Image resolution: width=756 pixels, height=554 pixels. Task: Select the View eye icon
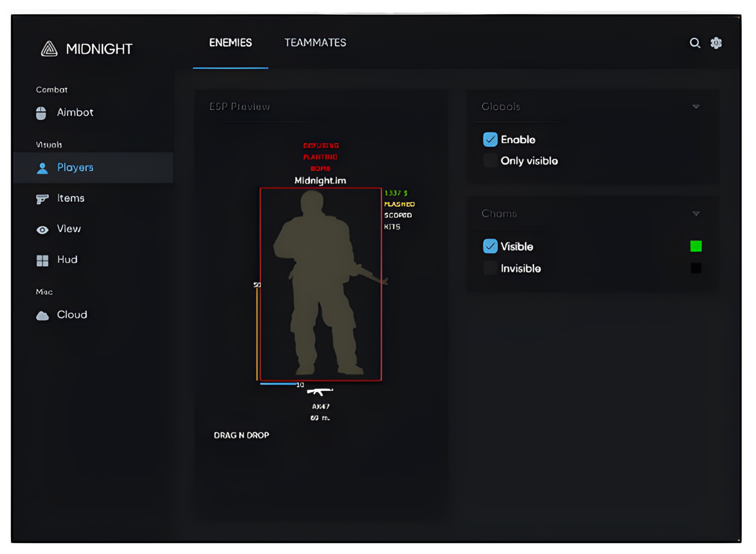point(42,229)
